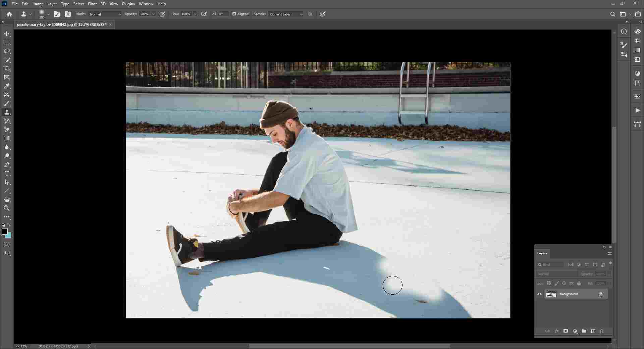Open the Select menu
The image size is (644, 349).
pyautogui.click(x=78, y=4)
